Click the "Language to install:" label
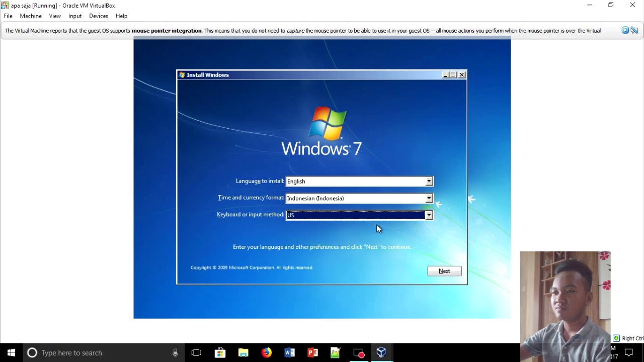Image resolution: width=644 pixels, height=362 pixels. (x=260, y=181)
